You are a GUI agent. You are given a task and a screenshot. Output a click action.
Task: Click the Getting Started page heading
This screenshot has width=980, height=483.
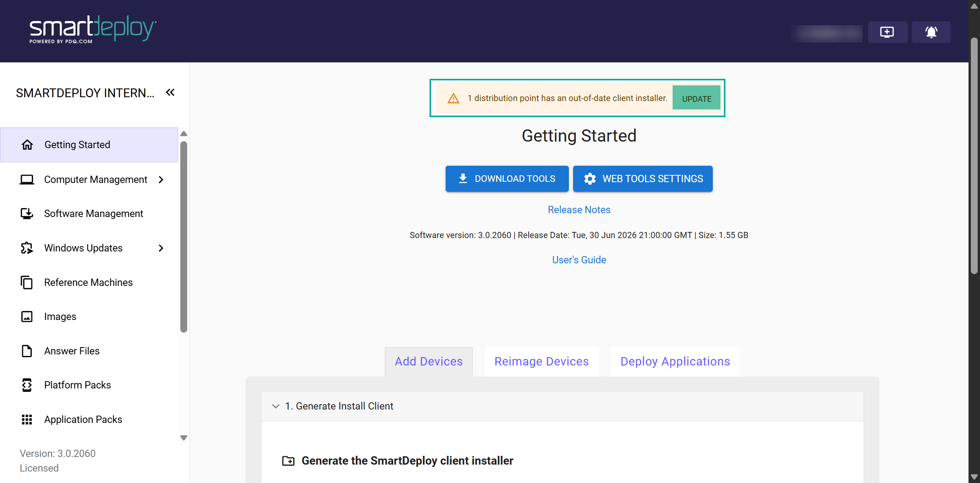(579, 136)
